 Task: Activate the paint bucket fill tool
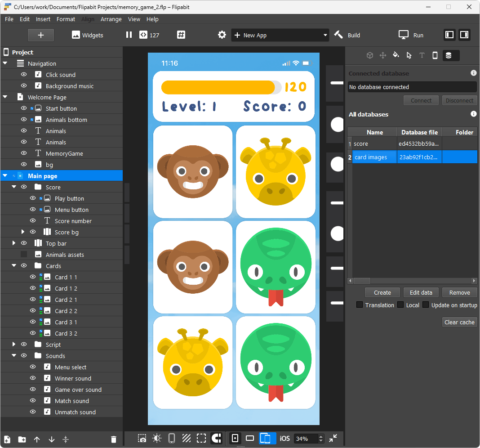[x=396, y=55]
